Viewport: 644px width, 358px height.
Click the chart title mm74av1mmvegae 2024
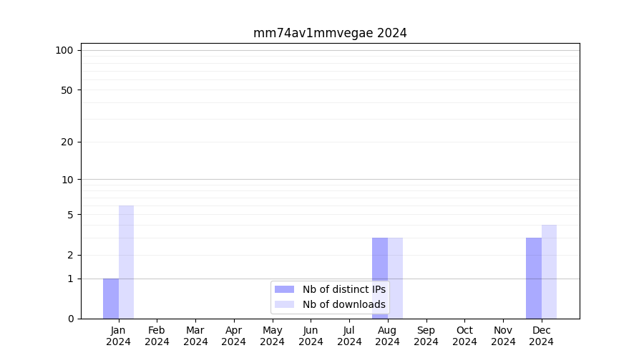(x=330, y=33)
